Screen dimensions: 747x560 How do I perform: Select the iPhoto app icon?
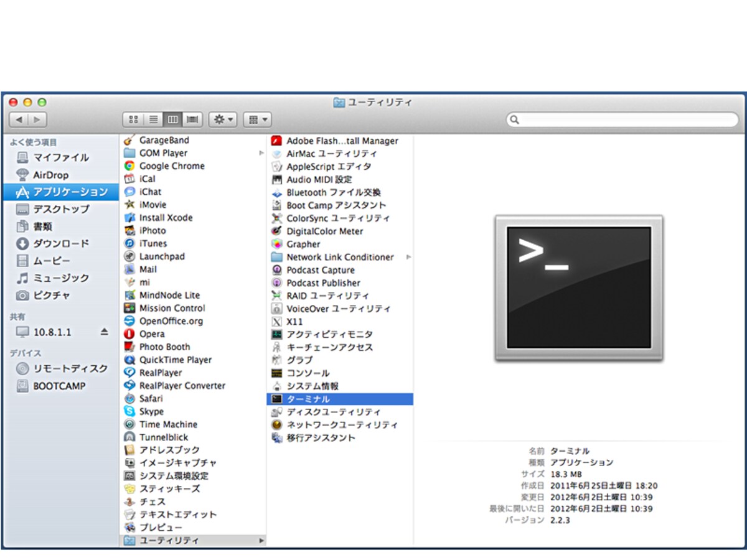coord(129,231)
